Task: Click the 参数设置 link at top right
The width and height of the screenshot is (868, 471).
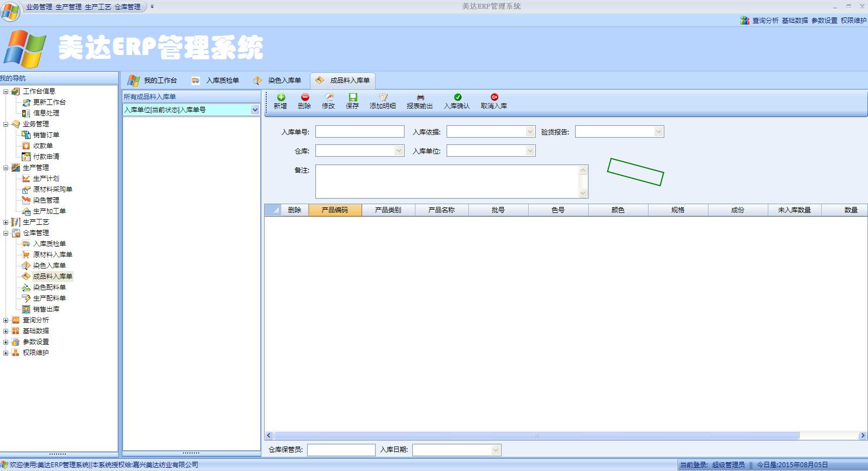Action: 824,21
